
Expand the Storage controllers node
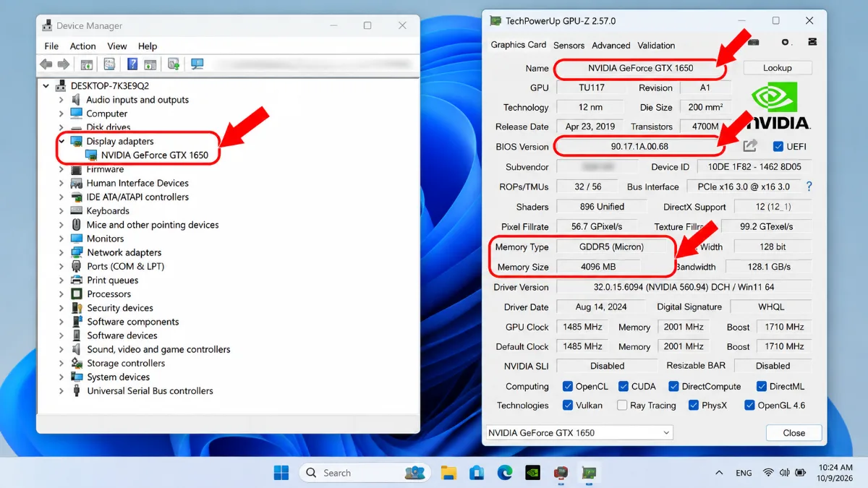tap(61, 364)
